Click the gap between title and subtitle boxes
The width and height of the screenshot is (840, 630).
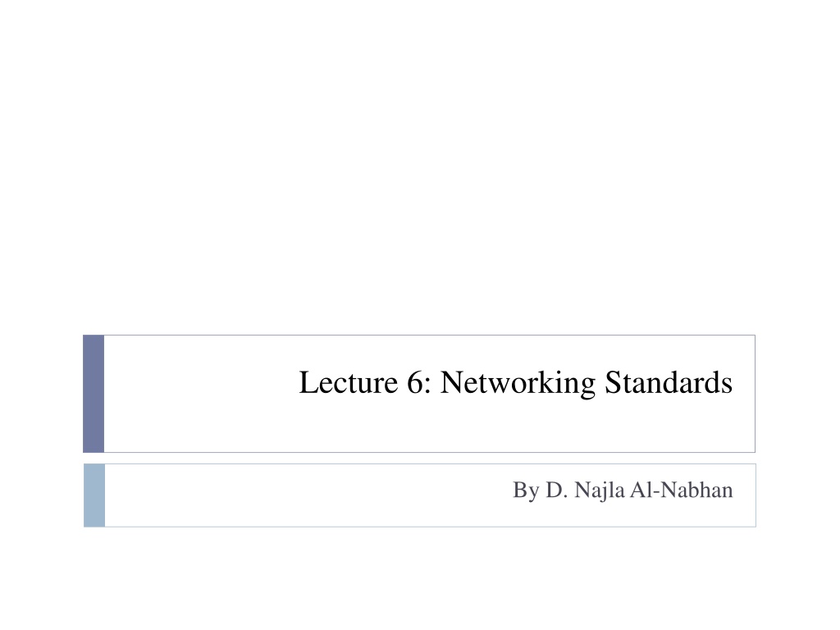click(x=420, y=459)
